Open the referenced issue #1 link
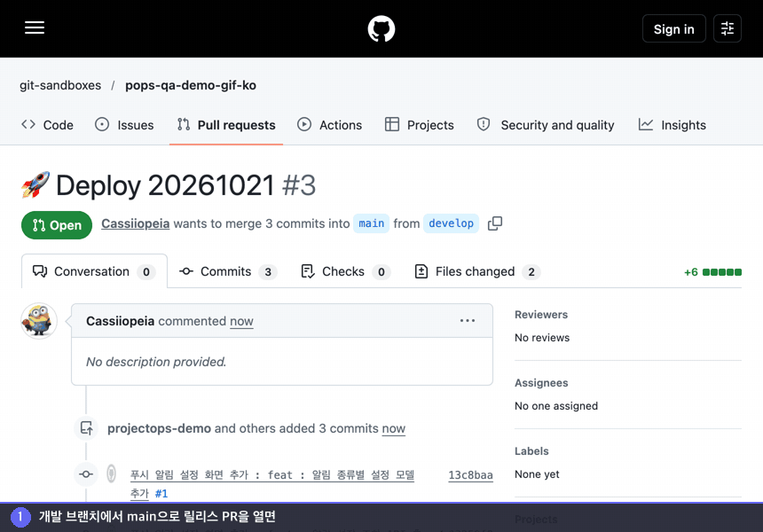This screenshot has width=763, height=532. tap(161, 494)
